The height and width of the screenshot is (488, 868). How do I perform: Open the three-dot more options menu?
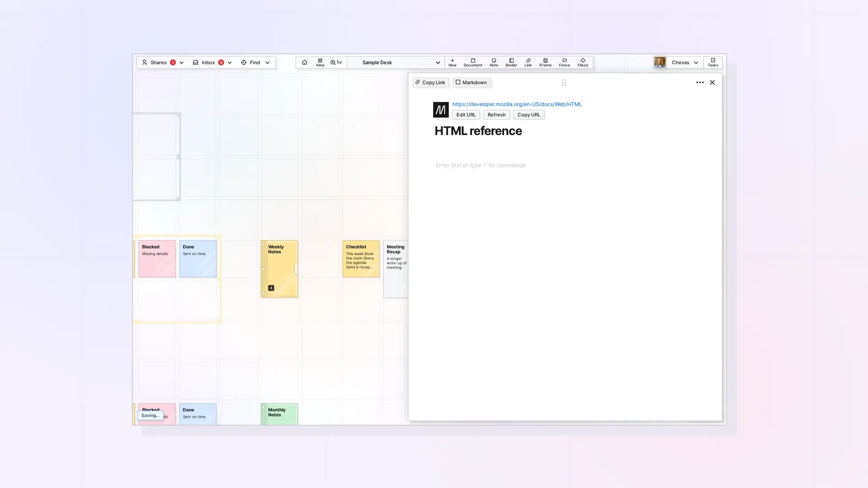[x=700, y=82]
